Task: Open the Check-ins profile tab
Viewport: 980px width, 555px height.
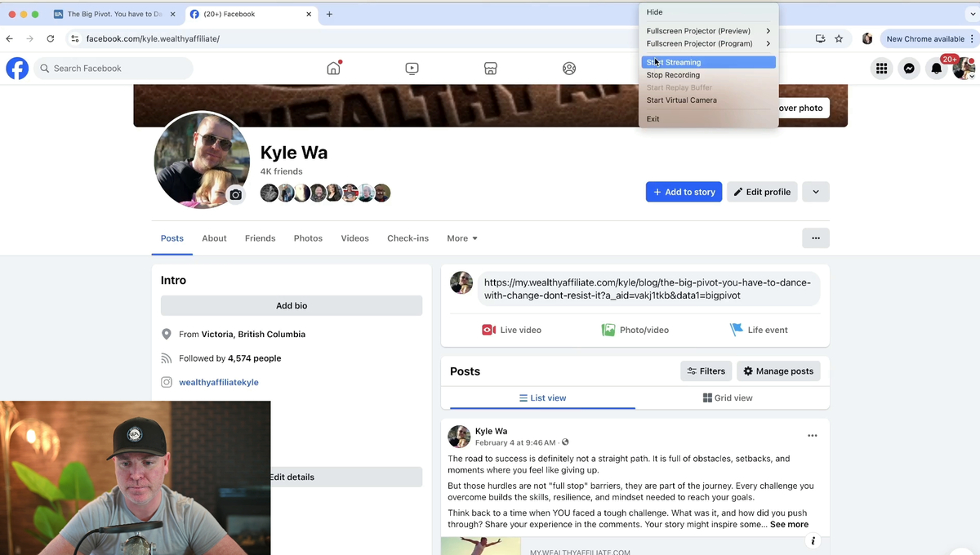Action: click(408, 238)
